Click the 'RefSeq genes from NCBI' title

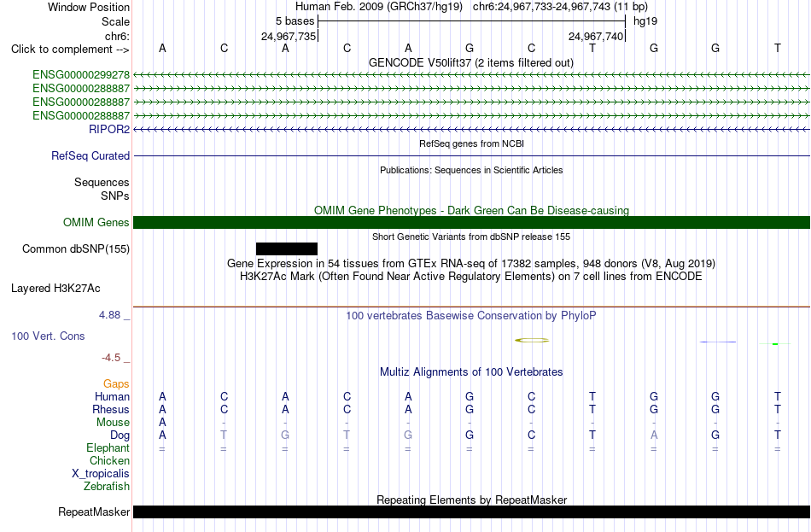pyautogui.click(x=471, y=143)
